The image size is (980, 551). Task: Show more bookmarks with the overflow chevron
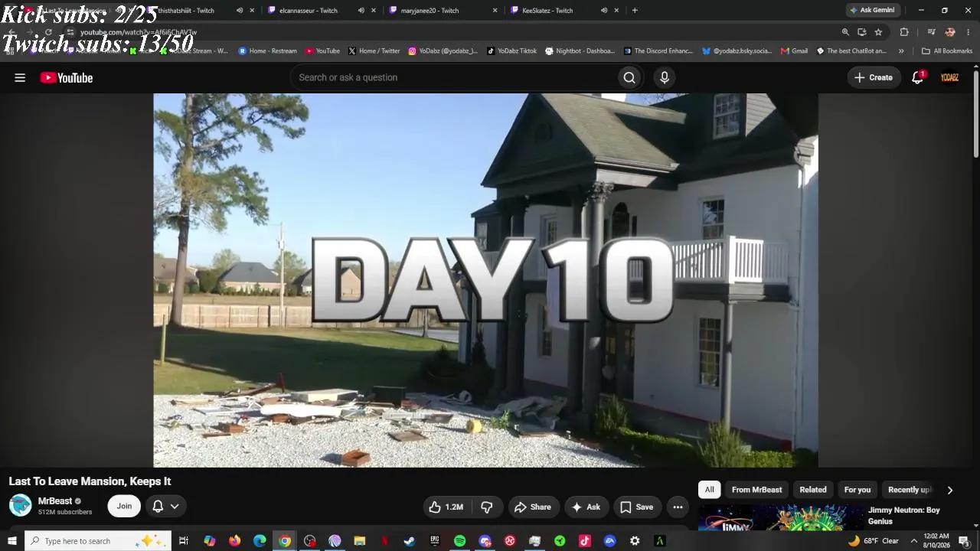pyautogui.click(x=901, y=51)
